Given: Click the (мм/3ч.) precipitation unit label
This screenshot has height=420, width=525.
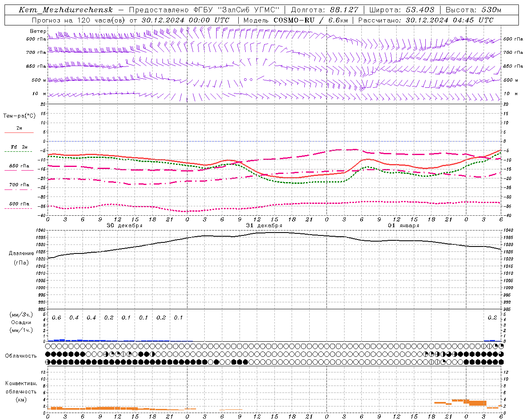Looking at the screenshot, I should (21, 315).
